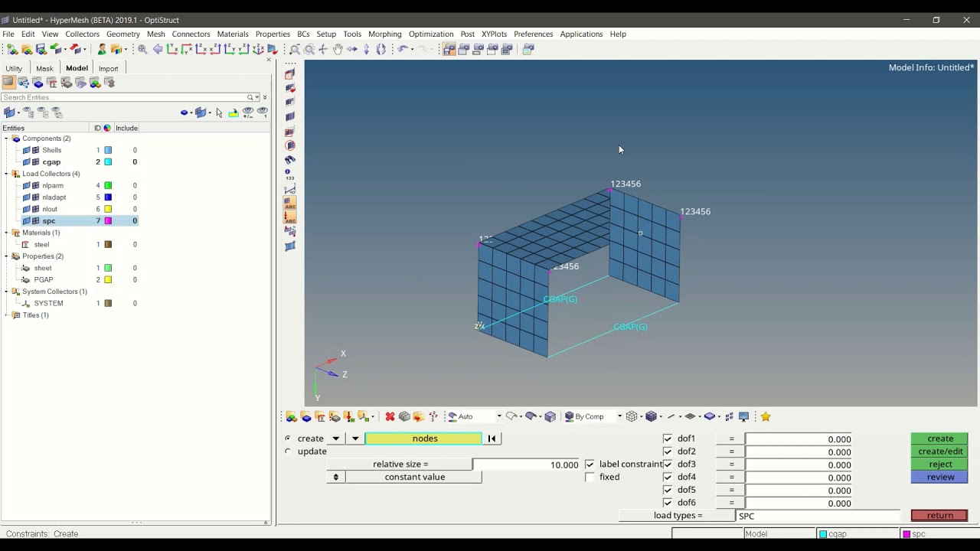
Task: Toggle the dof4 checkbox
Action: coord(668,477)
